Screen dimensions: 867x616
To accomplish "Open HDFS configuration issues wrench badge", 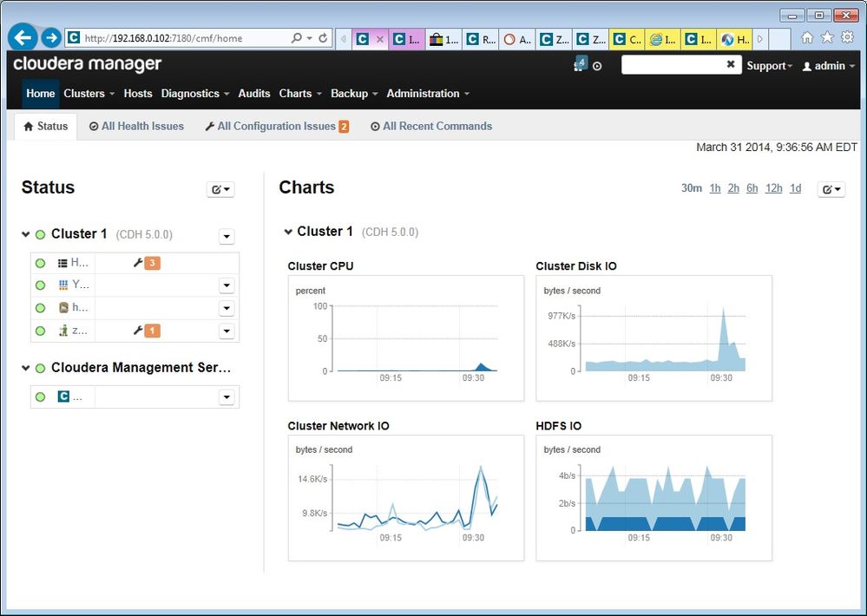I will point(147,263).
